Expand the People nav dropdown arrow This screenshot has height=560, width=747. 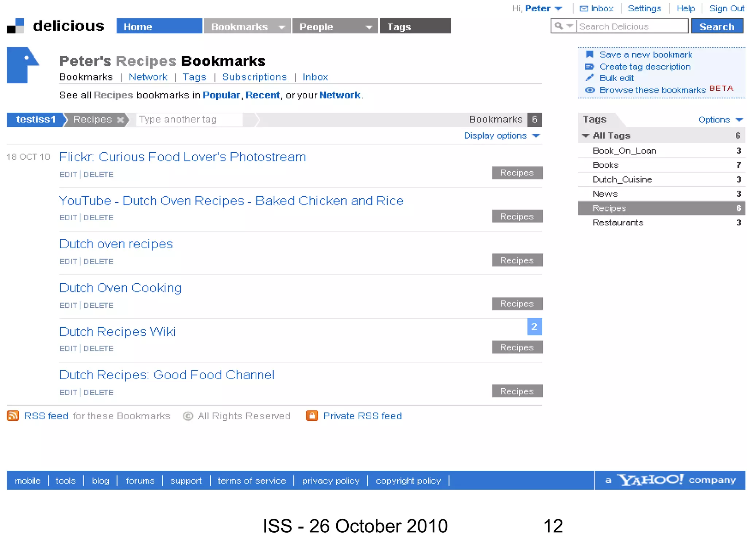(369, 27)
